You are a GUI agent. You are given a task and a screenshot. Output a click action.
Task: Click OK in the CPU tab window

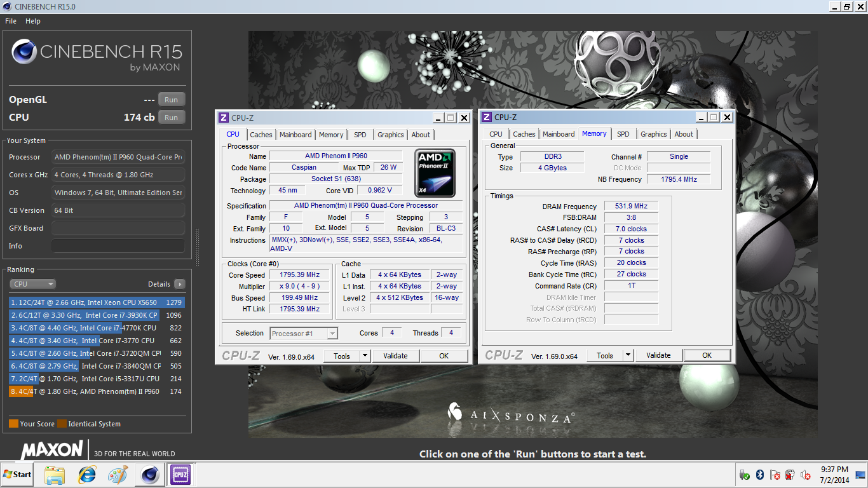click(x=444, y=356)
